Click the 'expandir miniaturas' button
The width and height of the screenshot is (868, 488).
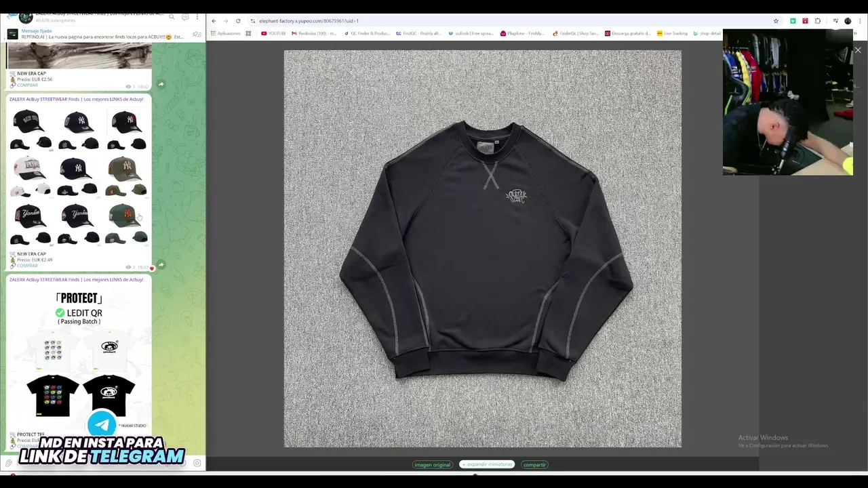pos(487,464)
